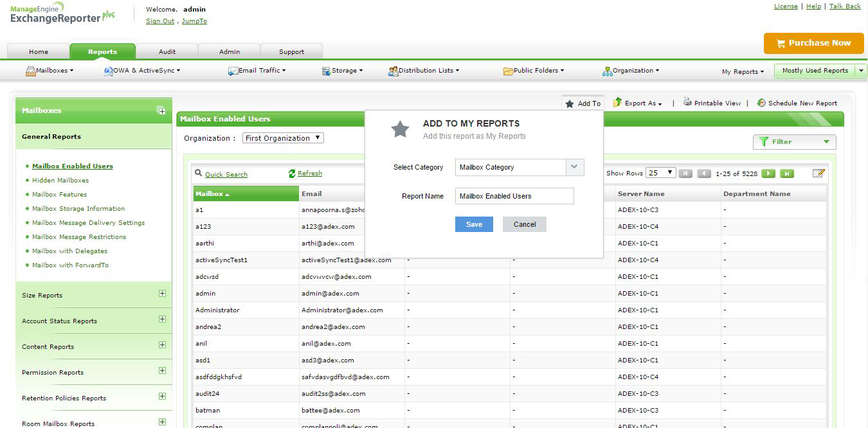Open the Talk Back link
868x428 pixels.
pyautogui.click(x=845, y=6)
